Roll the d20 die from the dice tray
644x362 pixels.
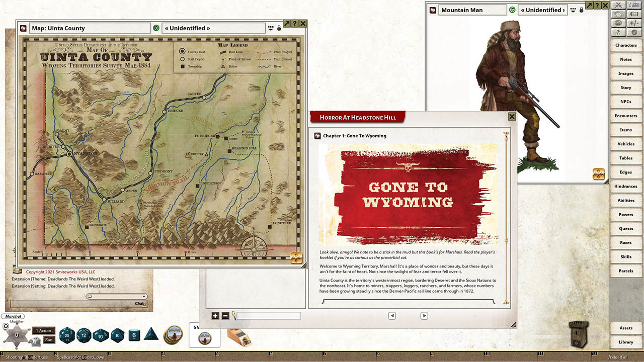67,335
